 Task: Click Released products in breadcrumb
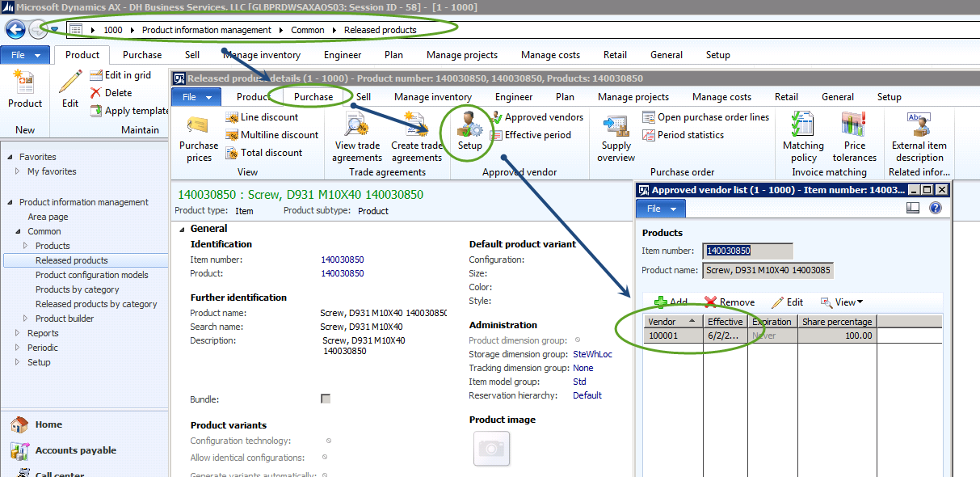point(381,30)
